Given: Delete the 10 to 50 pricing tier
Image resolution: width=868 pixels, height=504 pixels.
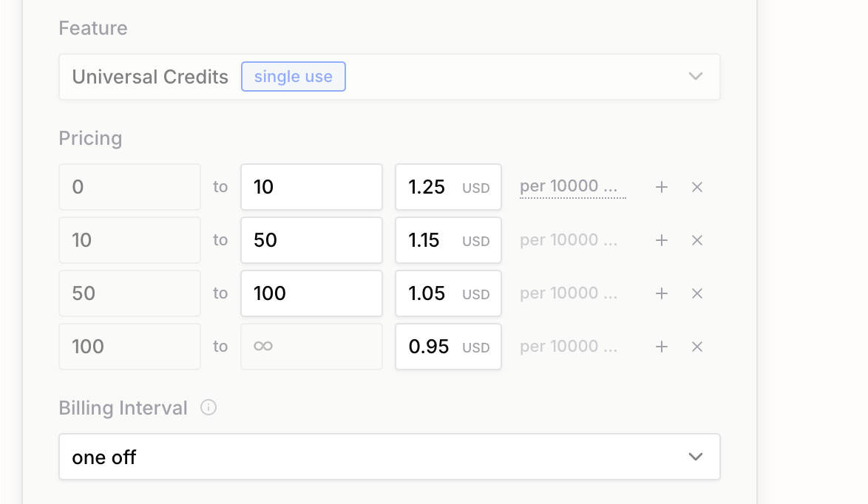Looking at the screenshot, I should click(x=696, y=241).
